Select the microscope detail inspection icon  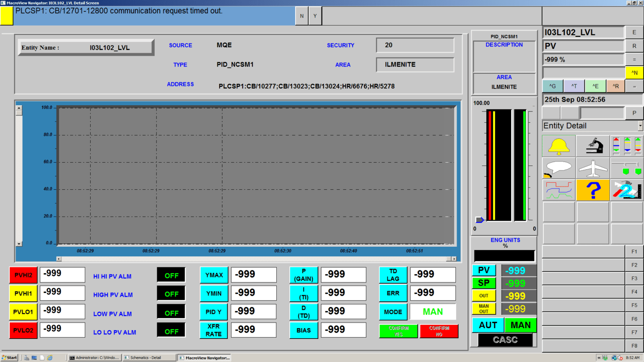click(x=592, y=146)
